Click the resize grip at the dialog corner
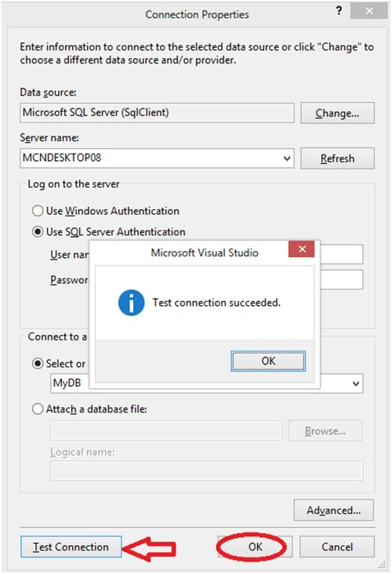The image size is (392, 574). pyautogui.click(x=381, y=565)
